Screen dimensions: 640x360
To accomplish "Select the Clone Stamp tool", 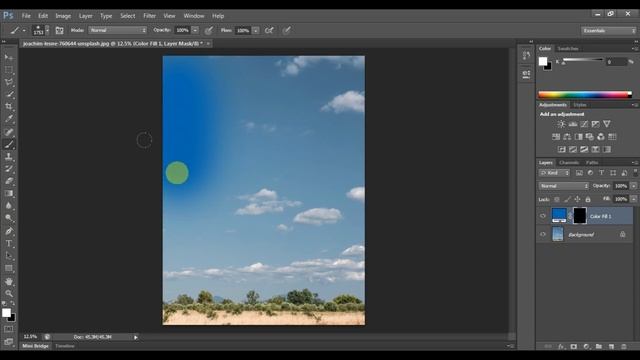I will 9,156.
